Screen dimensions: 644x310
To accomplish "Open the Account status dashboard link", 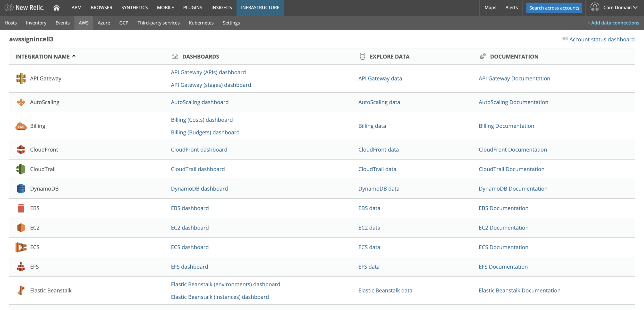I will click(602, 39).
